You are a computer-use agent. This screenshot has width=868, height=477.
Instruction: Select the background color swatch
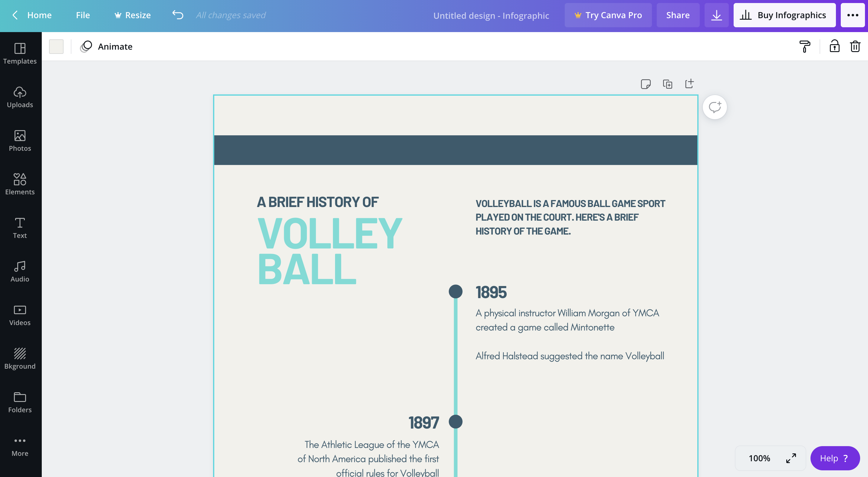coord(56,46)
